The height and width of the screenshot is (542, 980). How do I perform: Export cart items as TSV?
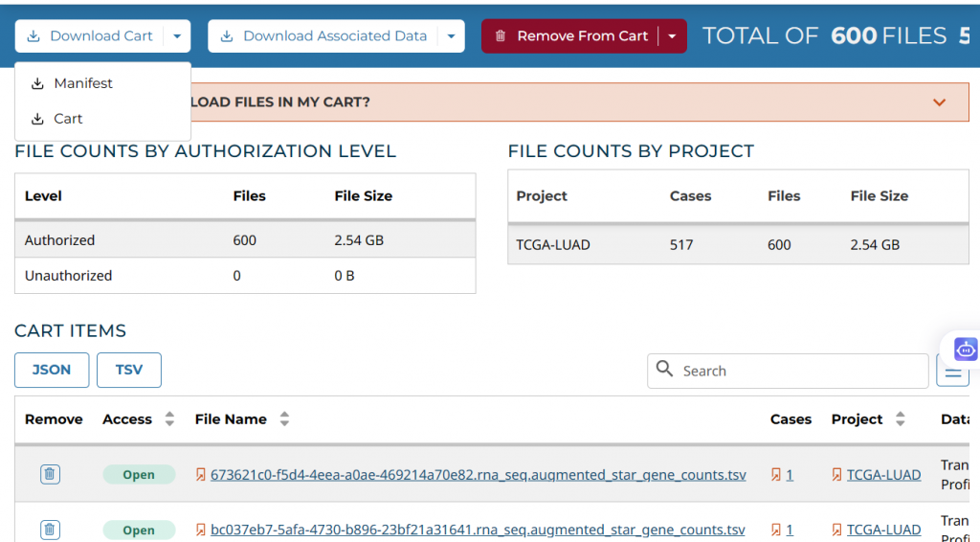pyautogui.click(x=129, y=370)
